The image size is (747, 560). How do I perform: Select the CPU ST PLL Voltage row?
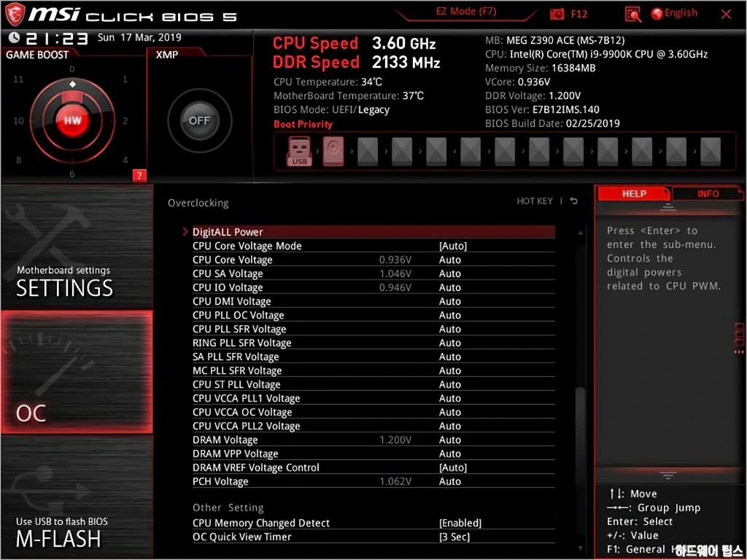tap(373, 384)
